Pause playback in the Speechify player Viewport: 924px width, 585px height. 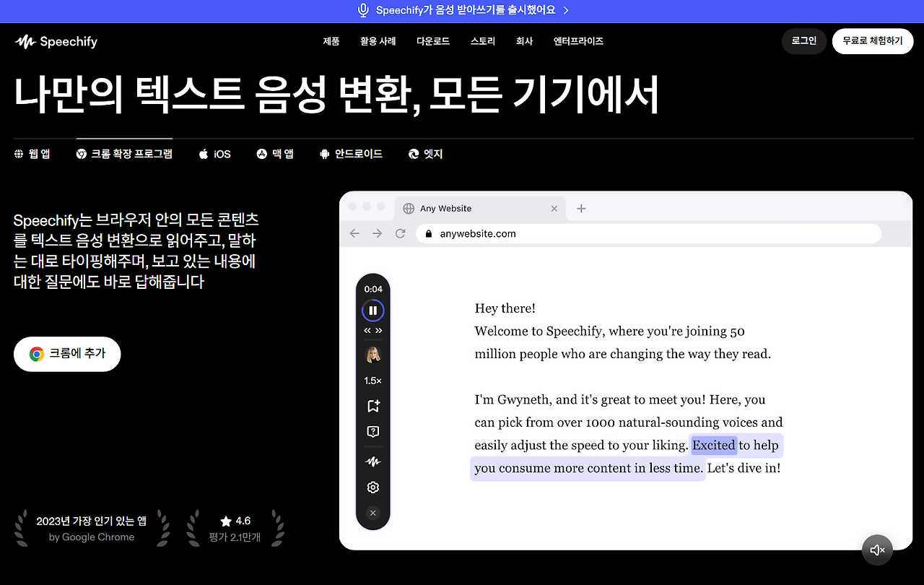pyautogui.click(x=373, y=311)
